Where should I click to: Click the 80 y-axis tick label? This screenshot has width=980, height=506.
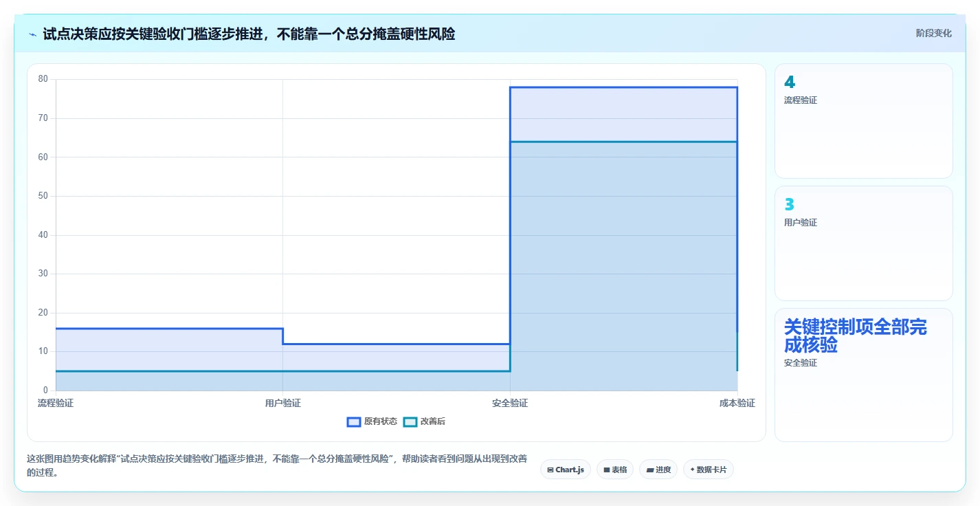tap(43, 79)
